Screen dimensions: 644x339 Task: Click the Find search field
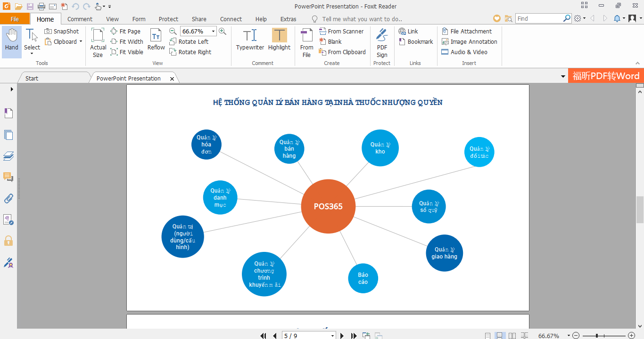point(539,18)
